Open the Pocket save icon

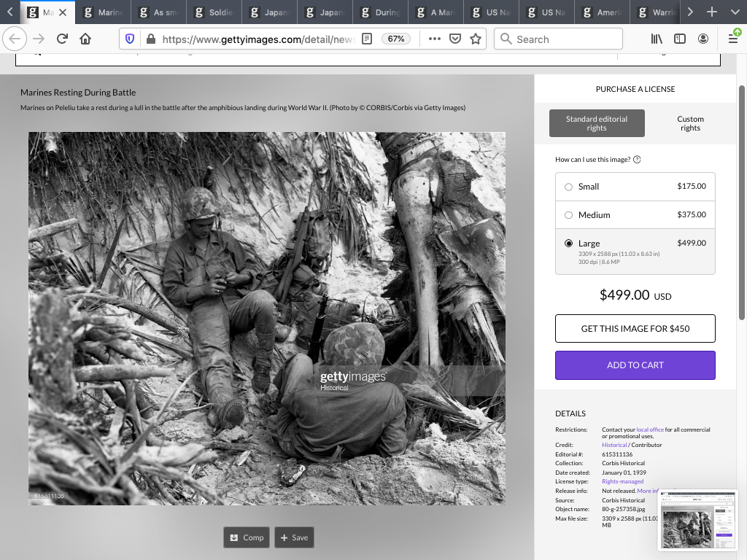coord(455,39)
